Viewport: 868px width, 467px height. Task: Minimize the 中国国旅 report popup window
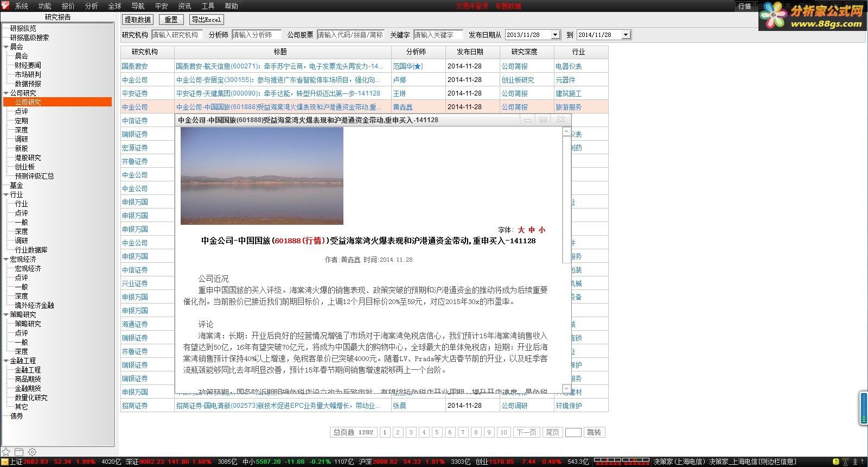pos(527,120)
